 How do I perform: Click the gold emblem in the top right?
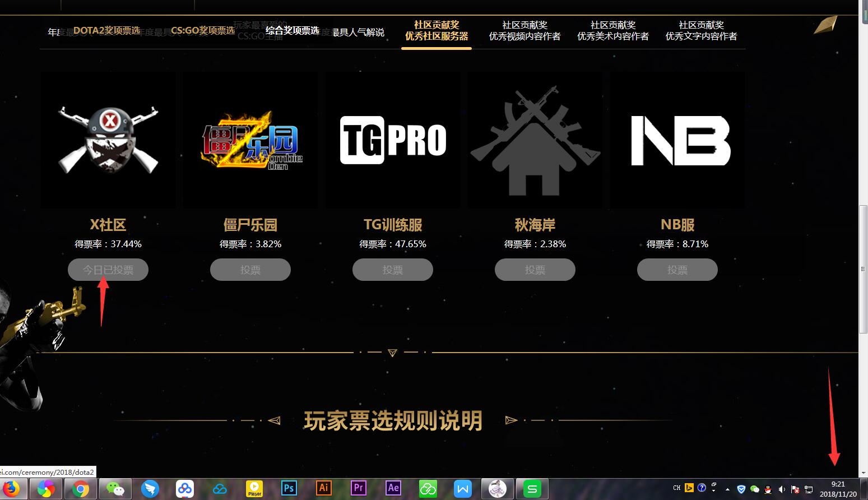tap(824, 25)
